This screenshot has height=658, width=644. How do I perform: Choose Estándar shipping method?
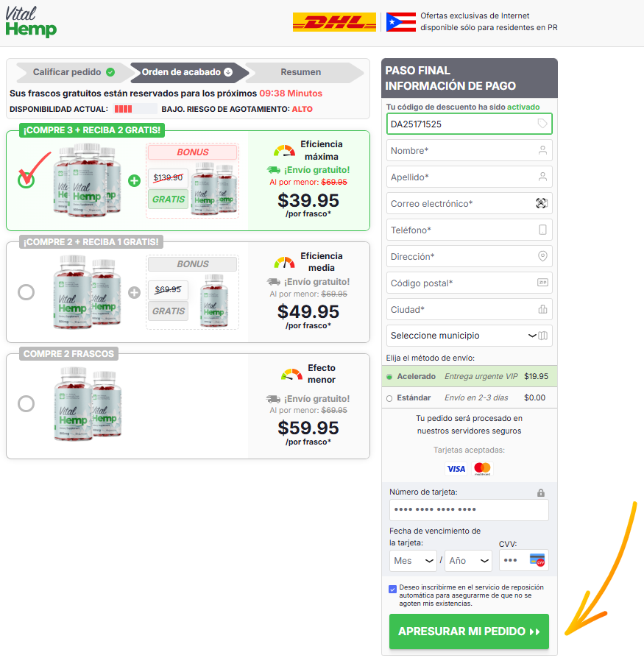(x=389, y=398)
